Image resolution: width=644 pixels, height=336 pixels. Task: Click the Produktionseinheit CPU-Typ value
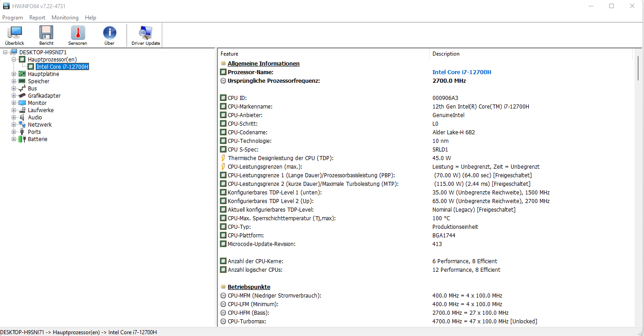455,227
